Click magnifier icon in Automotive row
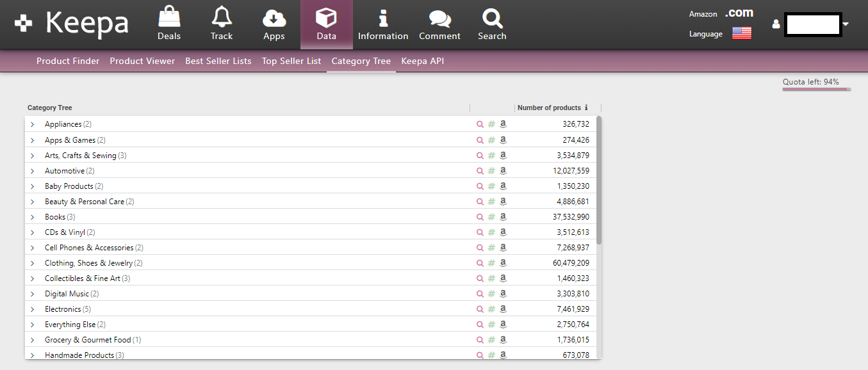Image resolution: width=868 pixels, height=370 pixels. point(480,170)
